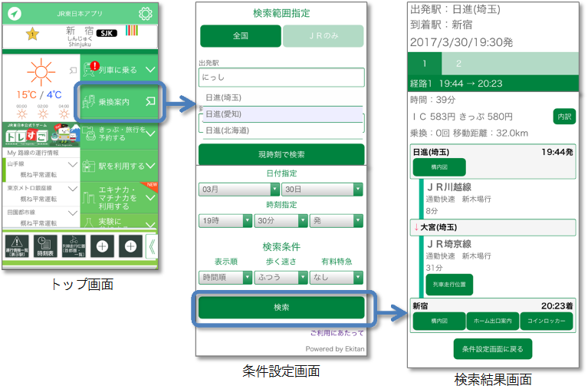Open the 30日 day dropdown
588x389 pixels.
tap(322, 190)
